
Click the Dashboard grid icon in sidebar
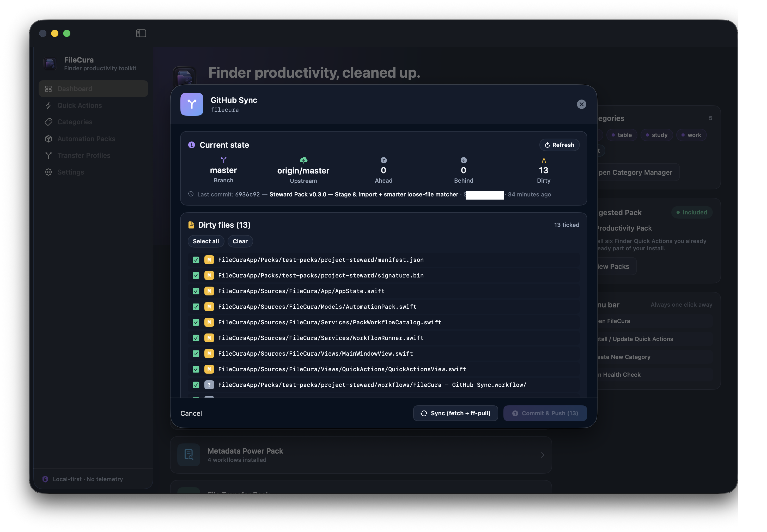click(48, 89)
